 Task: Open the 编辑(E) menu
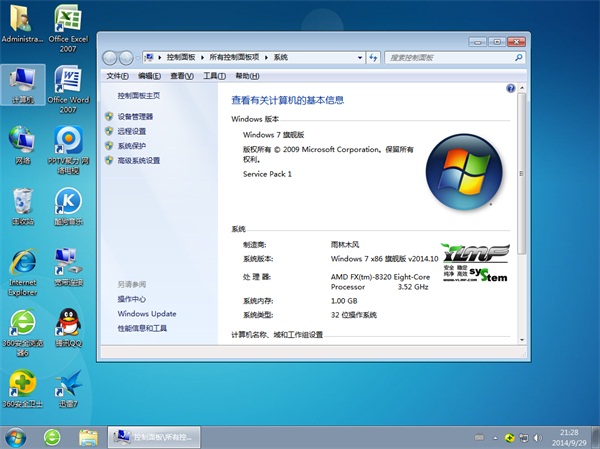point(149,76)
